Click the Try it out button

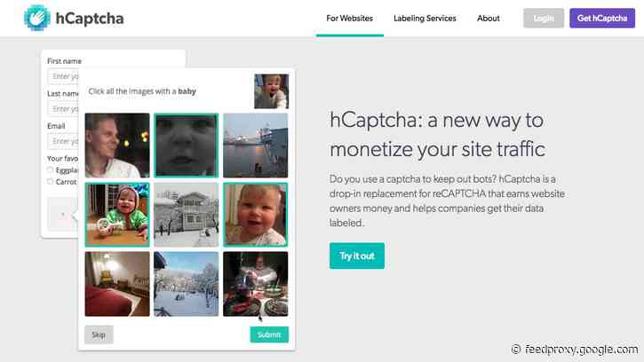pos(357,256)
